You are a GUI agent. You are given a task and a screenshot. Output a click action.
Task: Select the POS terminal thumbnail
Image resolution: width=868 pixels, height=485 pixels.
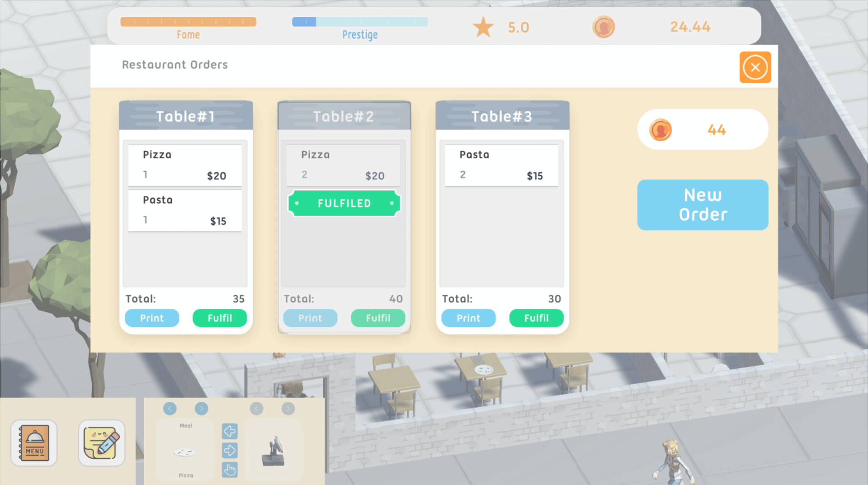pos(273,451)
